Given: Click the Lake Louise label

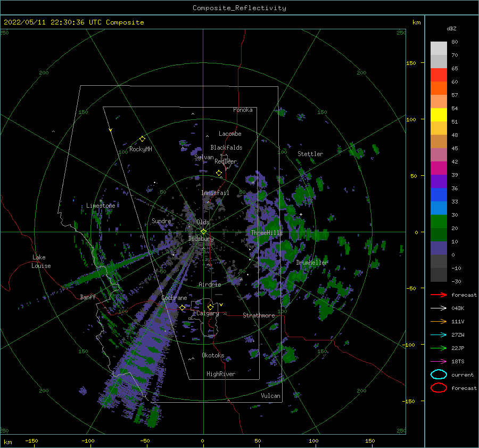Looking at the screenshot, I should [x=41, y=262].
